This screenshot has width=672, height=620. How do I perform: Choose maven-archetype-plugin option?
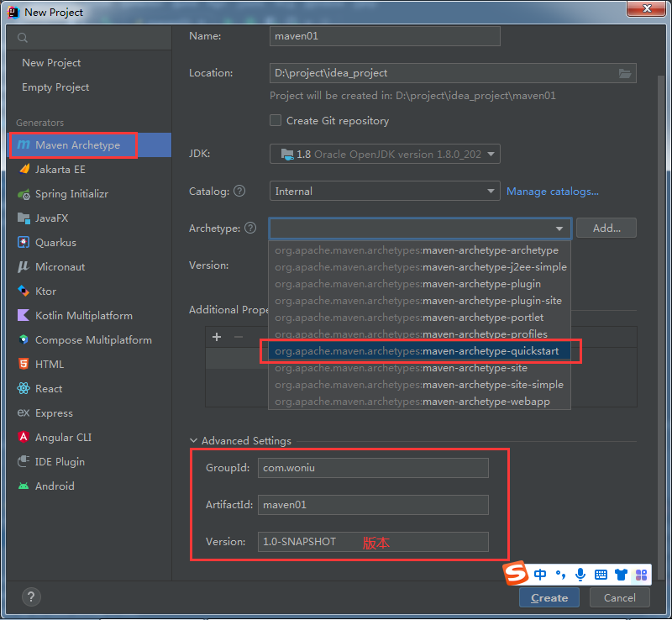pos(419,284)
